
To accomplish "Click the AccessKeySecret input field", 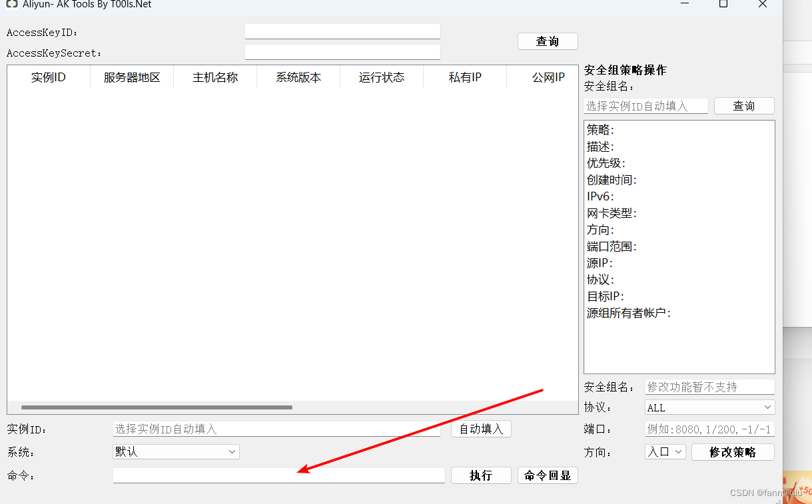I will 342,52.
